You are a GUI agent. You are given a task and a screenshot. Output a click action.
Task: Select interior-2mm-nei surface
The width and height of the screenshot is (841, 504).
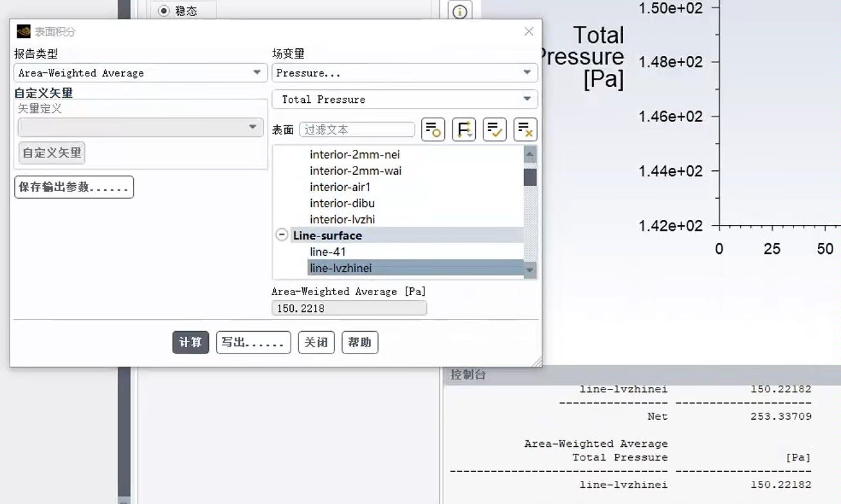354,154
